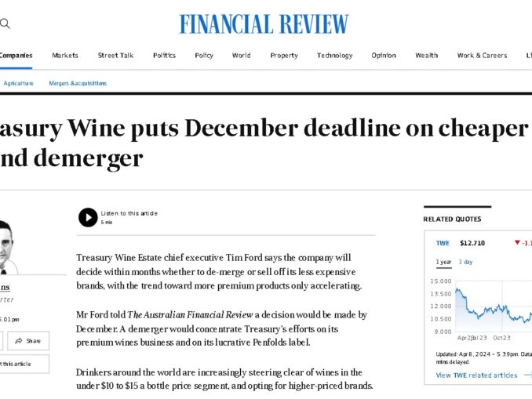Select the Politics nav item
Image resolution: width=532 pixels, height=399 pixels.
(x=164, y=56)
